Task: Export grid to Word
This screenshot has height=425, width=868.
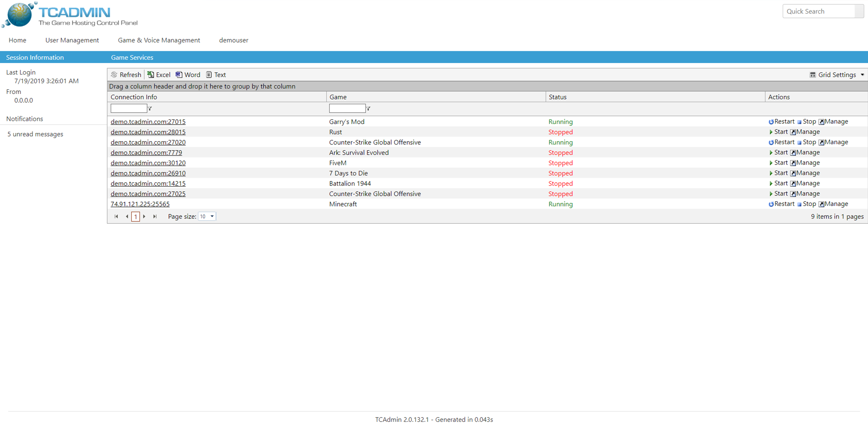Action: tap(188, 75)
